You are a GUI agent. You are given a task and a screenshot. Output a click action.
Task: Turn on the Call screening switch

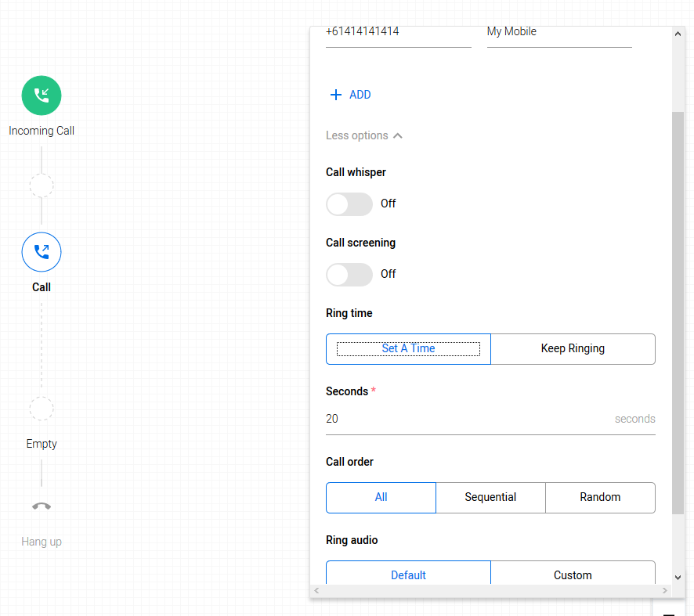point(349,275)
